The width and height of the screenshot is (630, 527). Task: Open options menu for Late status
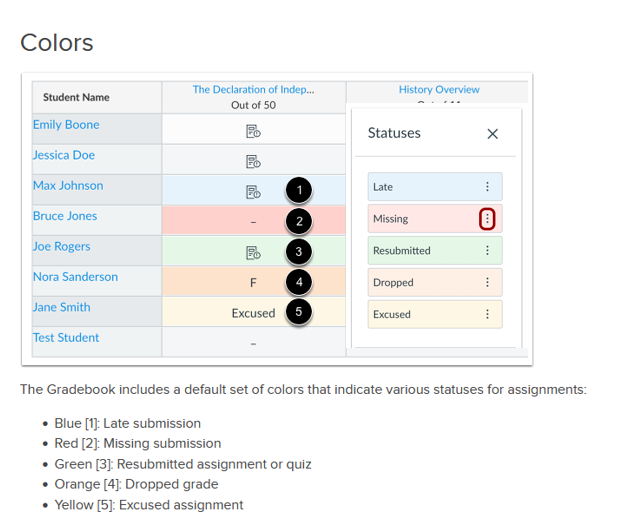pyautogui.click(x=487, y=187)
